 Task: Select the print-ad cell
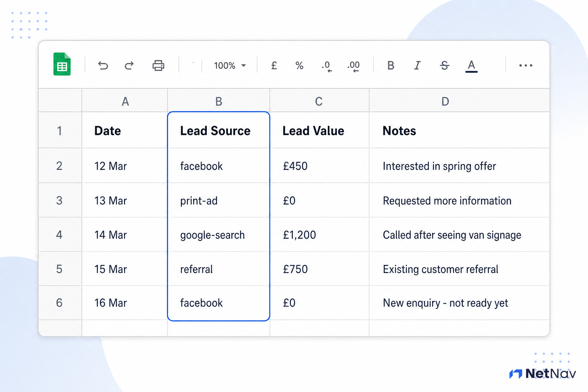219,200
